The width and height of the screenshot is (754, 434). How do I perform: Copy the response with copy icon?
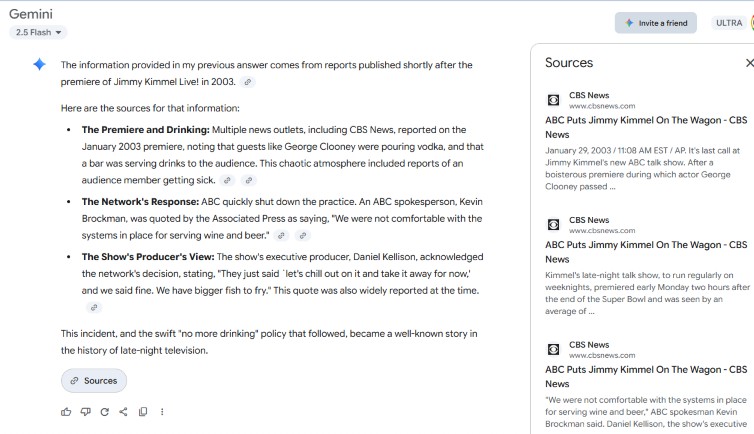[x=143, y=411]
